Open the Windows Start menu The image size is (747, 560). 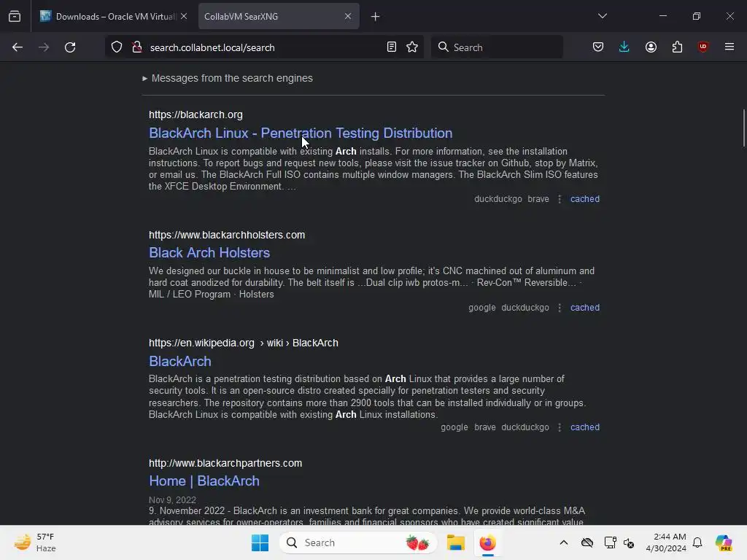click(x=260, y=542)
